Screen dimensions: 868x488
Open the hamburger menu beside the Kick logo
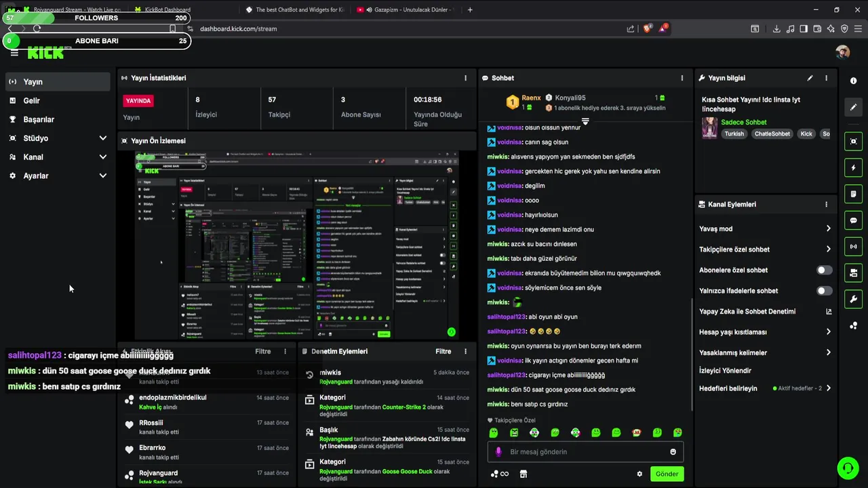[14, 52]
